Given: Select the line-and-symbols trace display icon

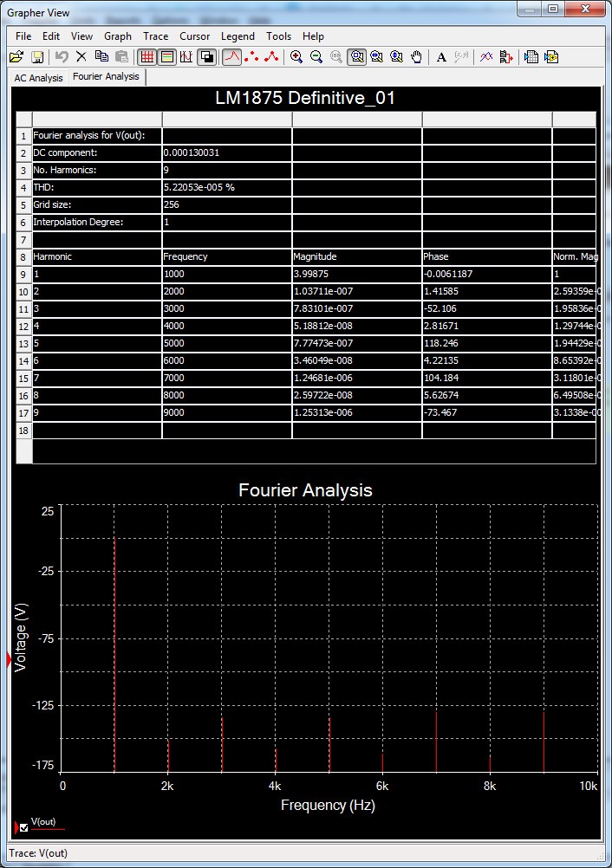Looking at the screenshot, I should coord(271,56).
